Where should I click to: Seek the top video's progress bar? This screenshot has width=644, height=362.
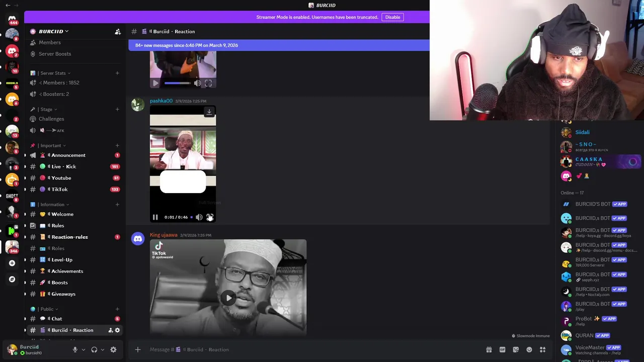pos(177,83)
